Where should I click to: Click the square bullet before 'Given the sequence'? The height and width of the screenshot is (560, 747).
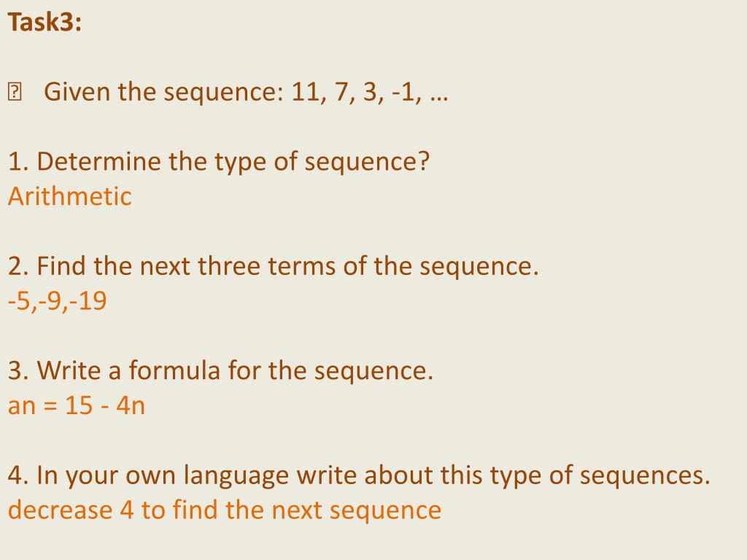pyautogui.click(x=15, y=92)
